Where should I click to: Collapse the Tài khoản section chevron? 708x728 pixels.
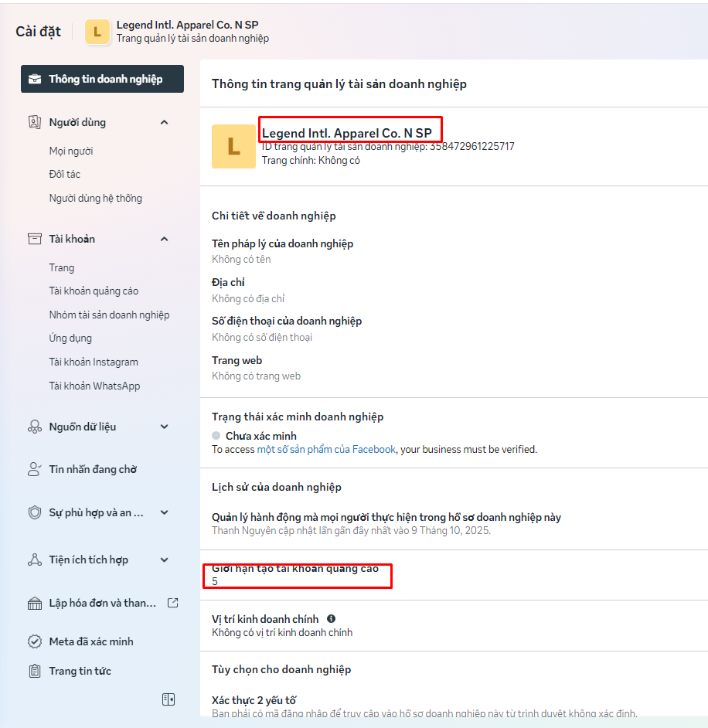tap(164, 239)
